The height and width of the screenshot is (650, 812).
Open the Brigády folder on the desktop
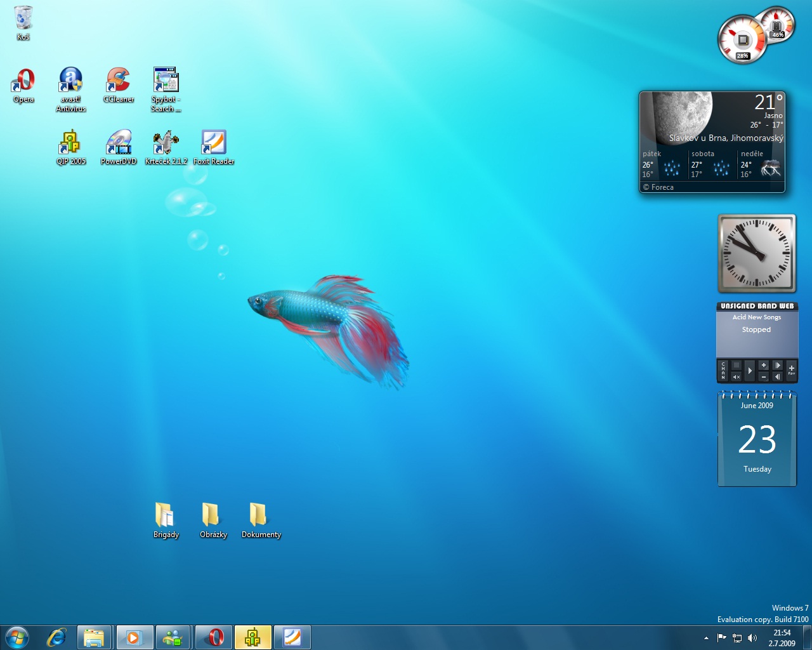pyautogui.click(x=166, y=517)
